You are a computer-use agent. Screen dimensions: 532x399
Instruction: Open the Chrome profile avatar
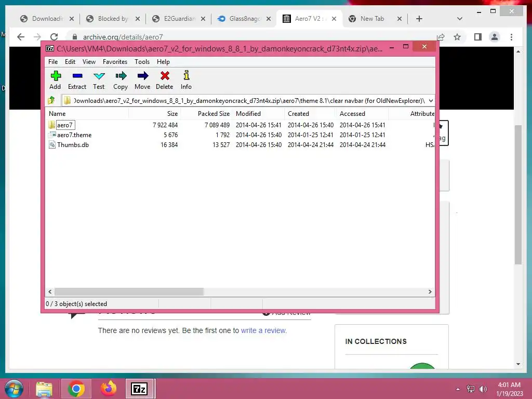pyautogui.click(x=495, y=37)
